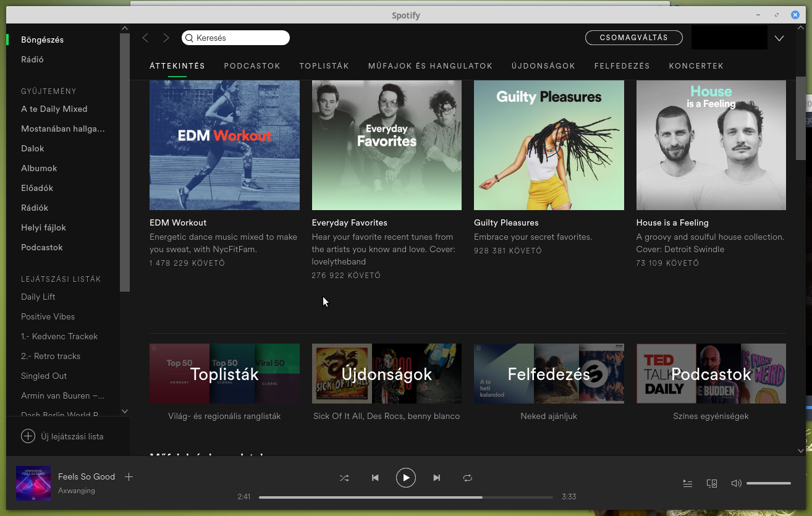Open the Singled Out playlist
This screenshot has height=516, width=812.
(44, 376)
